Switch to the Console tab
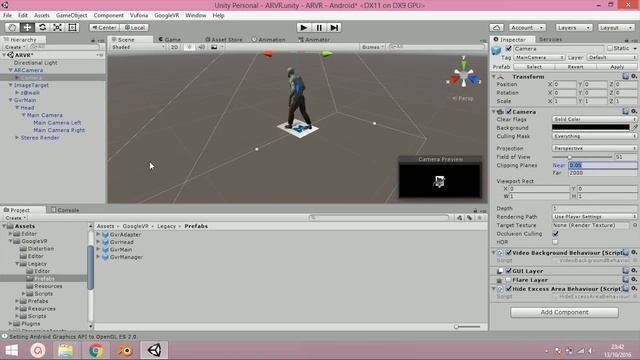 (x=65, y=210)
